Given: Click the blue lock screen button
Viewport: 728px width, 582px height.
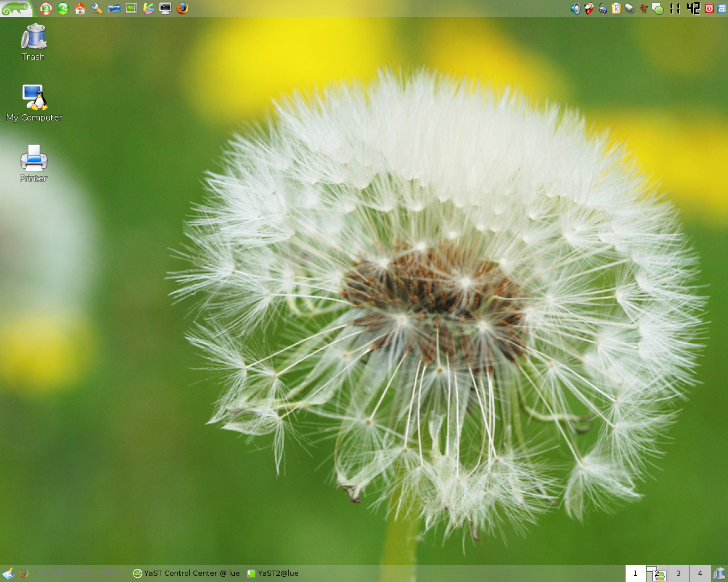Looking at the screenshot, I should (722, 9).
